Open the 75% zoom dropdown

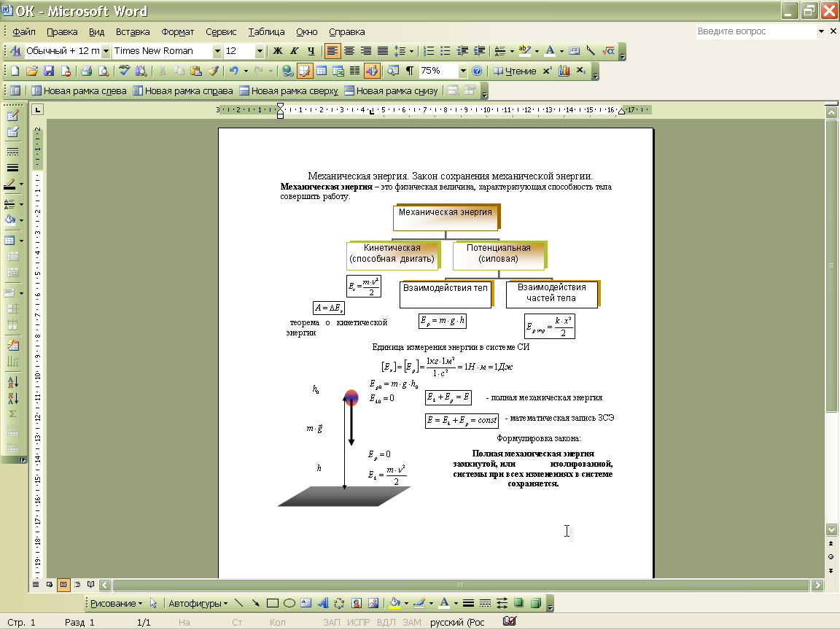pyautogui.click(x=462, y=71)
